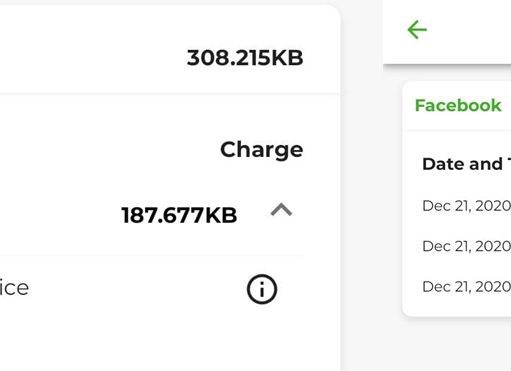
Task: Click the truncated label ending in "ice"
Action: [14, 288]
